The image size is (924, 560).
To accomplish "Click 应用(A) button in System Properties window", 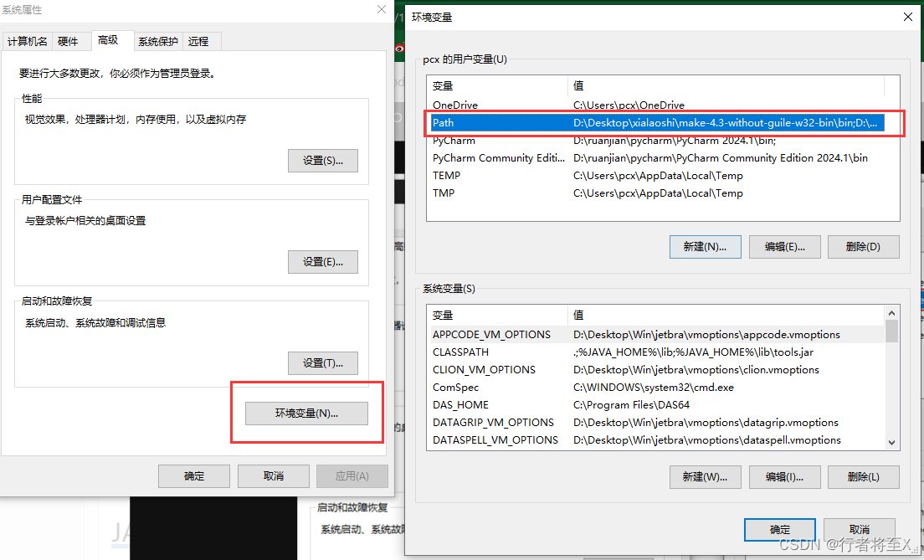I will pyautogui.click(x=352, y=475).
